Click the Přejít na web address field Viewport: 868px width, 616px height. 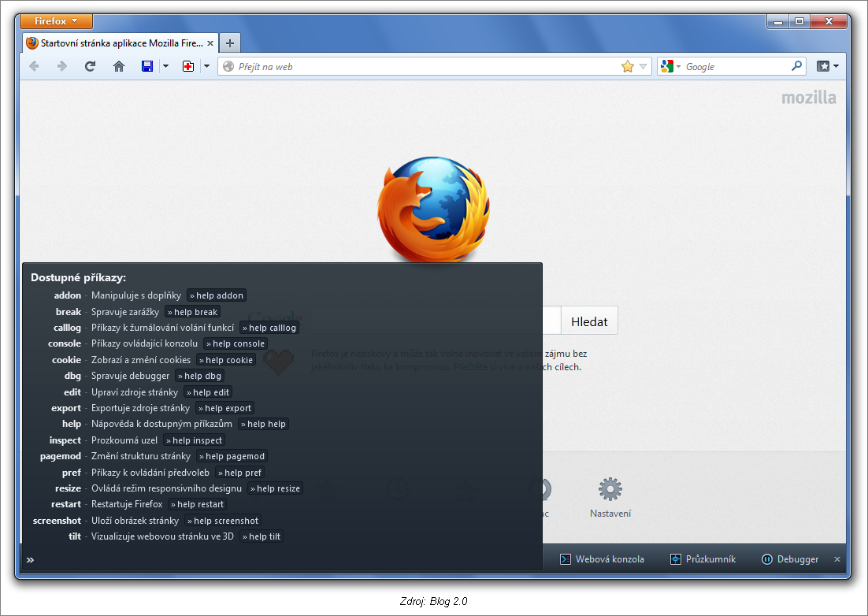(x=425, y=67)
